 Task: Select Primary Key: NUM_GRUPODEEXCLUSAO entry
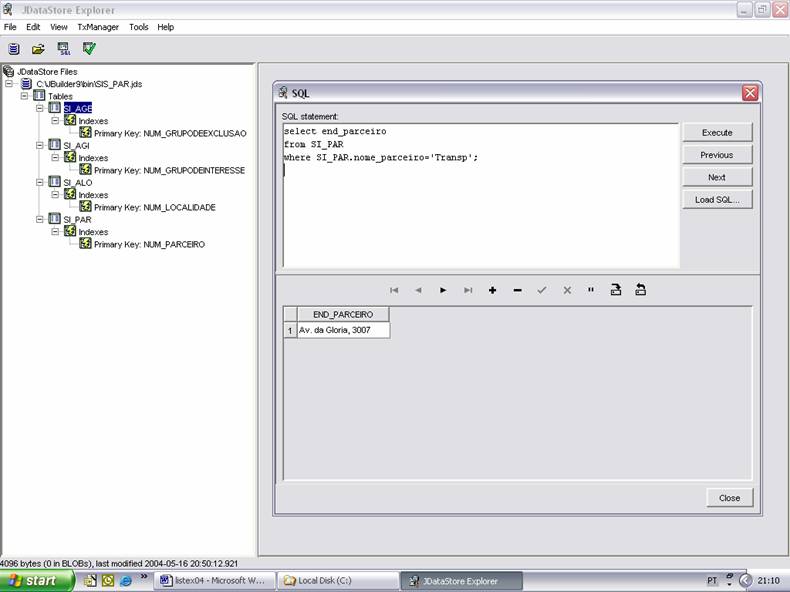[170, 133]
